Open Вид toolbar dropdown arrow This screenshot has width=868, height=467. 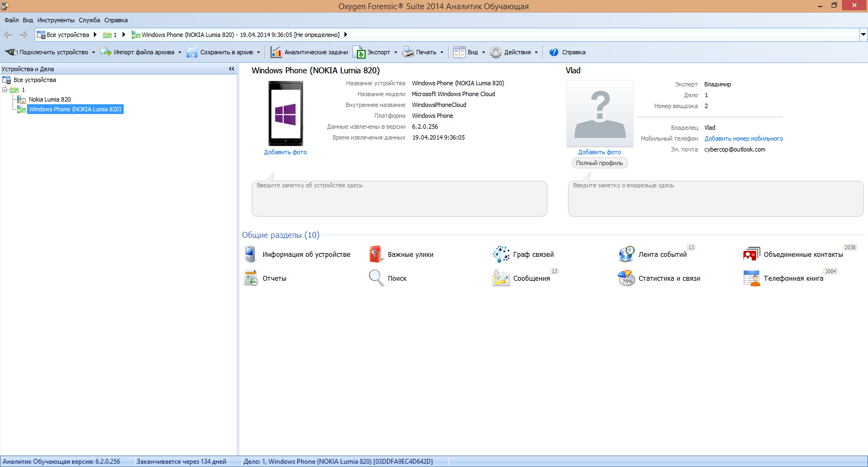(483, 53)
